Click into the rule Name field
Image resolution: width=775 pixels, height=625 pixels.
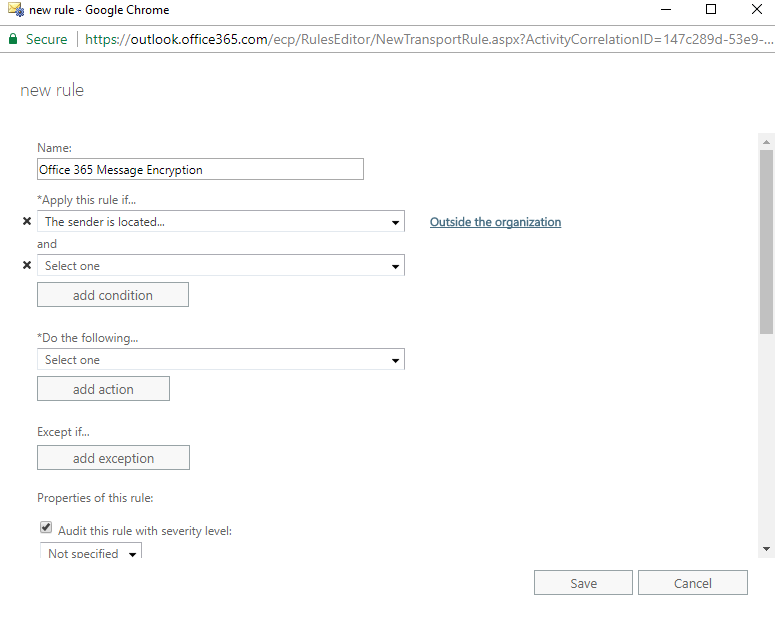(200, 169)
